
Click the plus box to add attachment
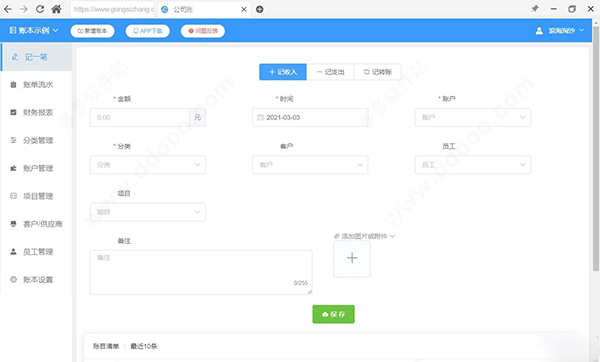tap(352, 258)
